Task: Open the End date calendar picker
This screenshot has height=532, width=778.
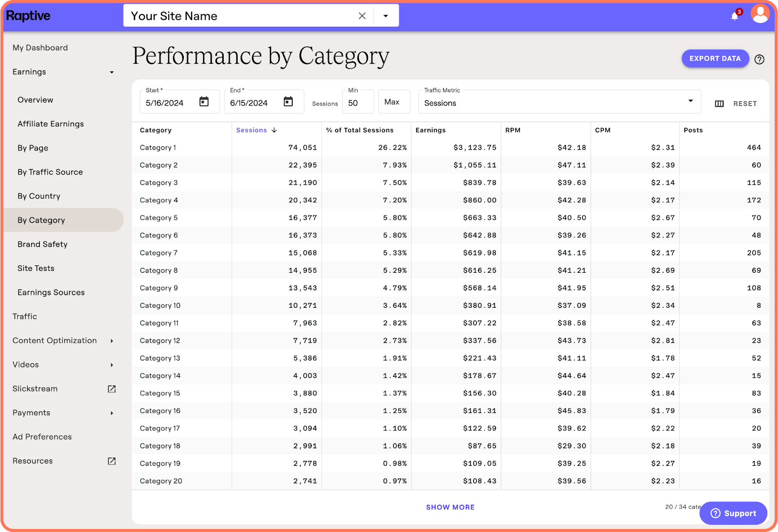Action: (x=288, y=102)
